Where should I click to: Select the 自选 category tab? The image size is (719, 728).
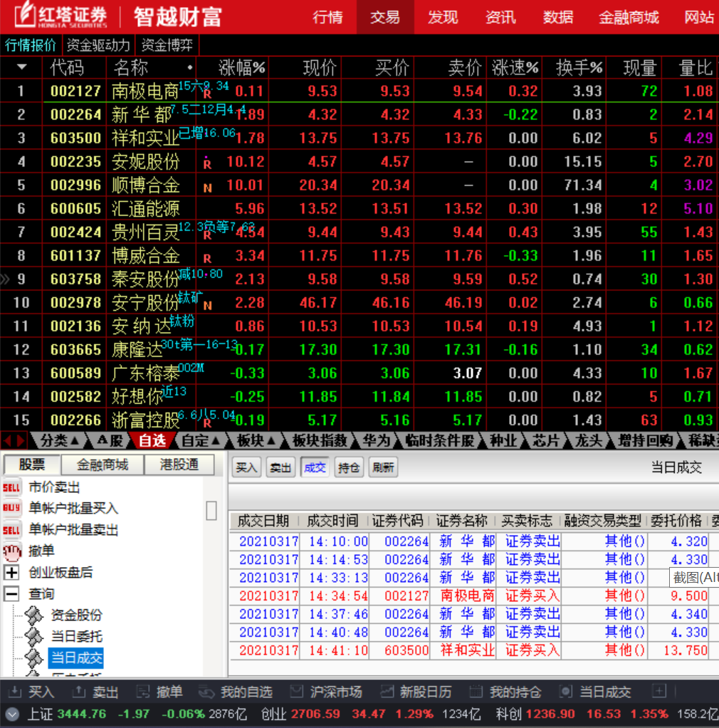[152, 440]
